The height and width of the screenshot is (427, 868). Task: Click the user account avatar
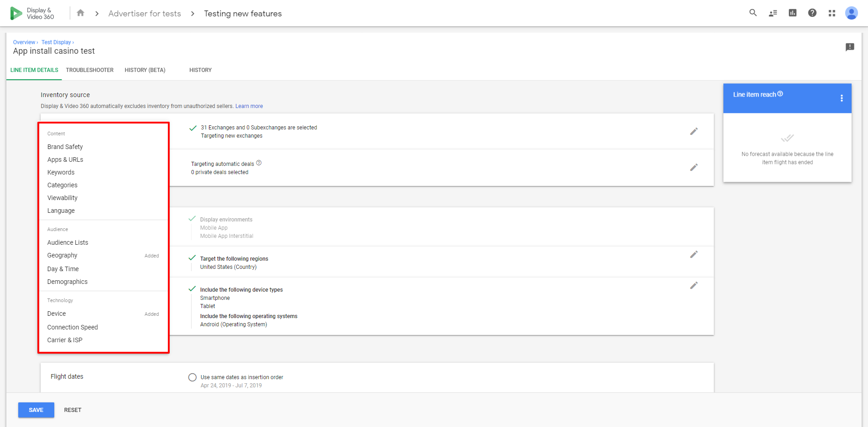tap(851, 13)
